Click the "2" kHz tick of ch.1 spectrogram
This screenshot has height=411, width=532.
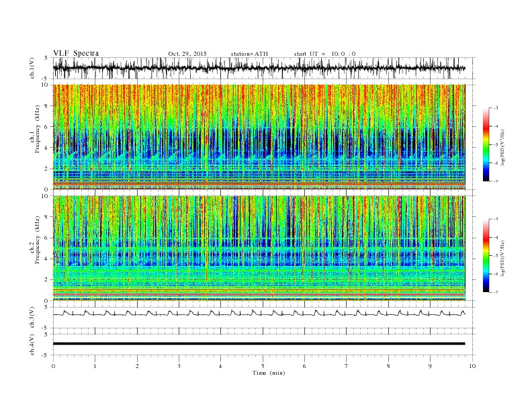tap(46, 169)
